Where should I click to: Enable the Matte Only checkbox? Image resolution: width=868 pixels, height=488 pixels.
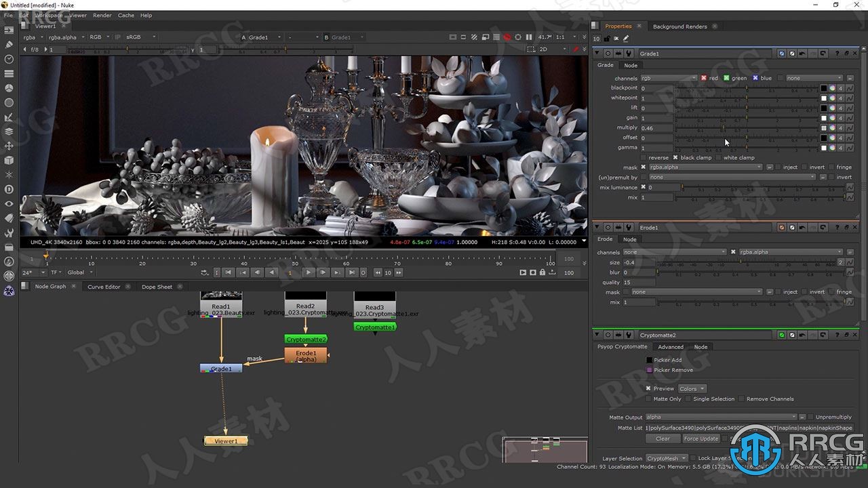coord(648,399)
